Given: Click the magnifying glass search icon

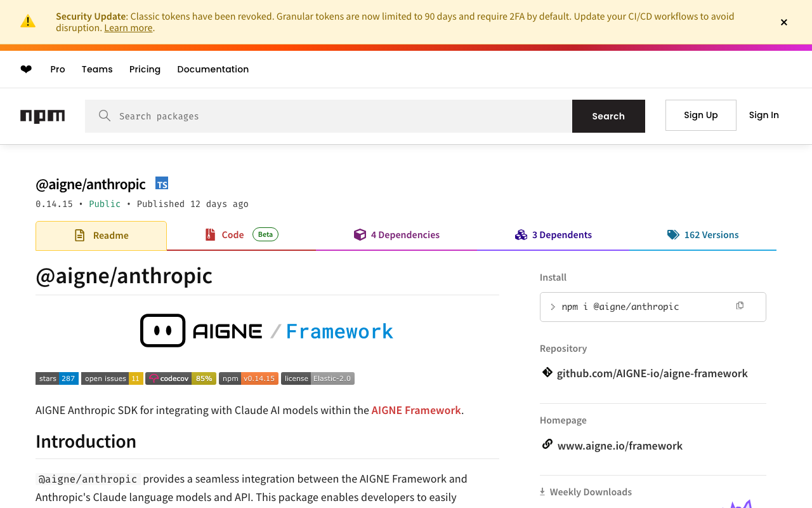Looking at the screenshot, I should pos(105,116).
